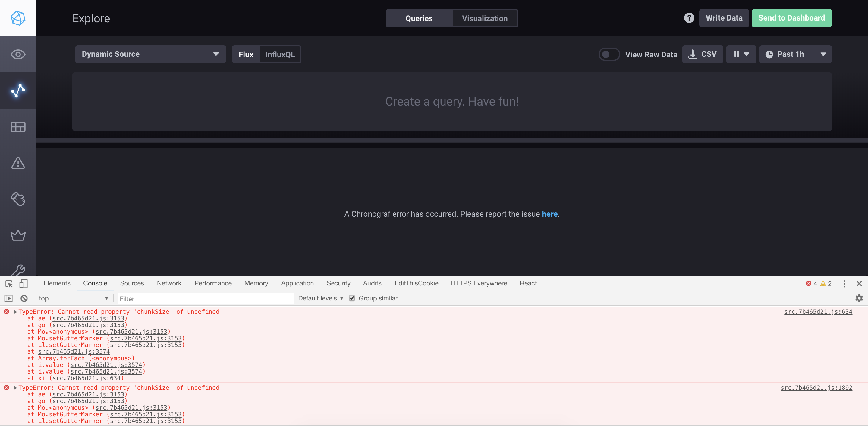The width and height of the screenshot is (868, 426).
Task: Select the Admin crown icon in sidebar
Action: [18, 235]
